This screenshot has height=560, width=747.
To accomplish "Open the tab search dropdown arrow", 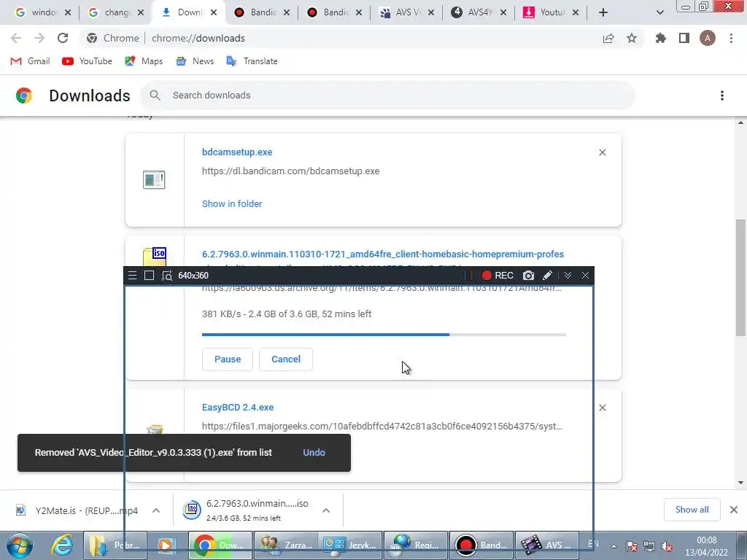I will click(659, 12).
